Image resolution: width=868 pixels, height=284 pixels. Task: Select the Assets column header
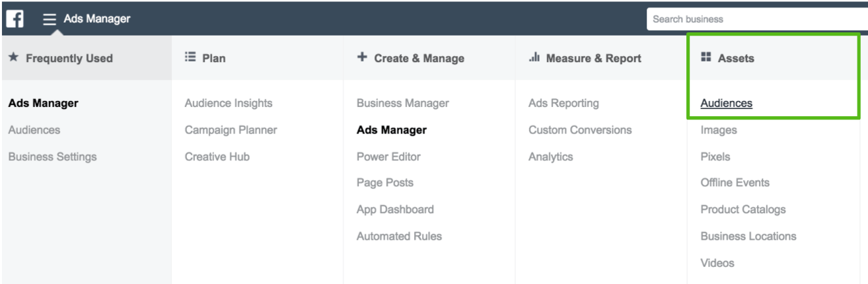click(773, 58)
